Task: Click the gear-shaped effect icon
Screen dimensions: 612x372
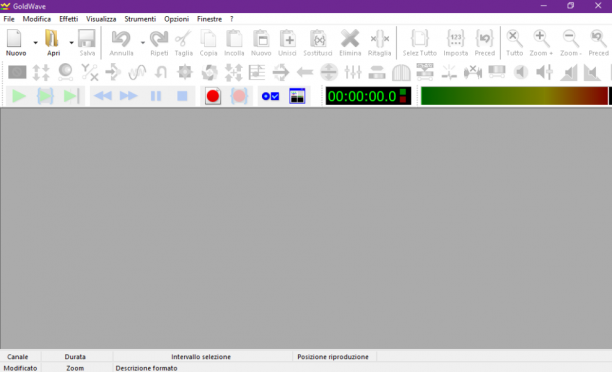Action: point(185,72)
